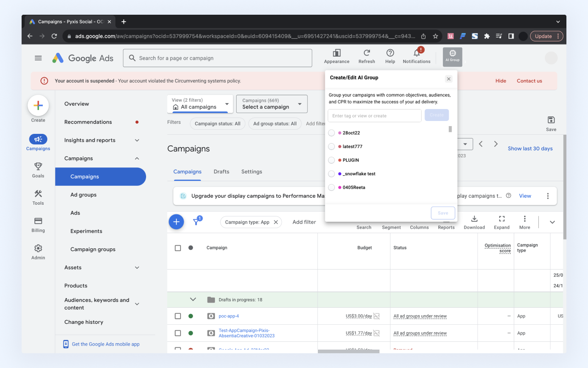Expand Insights and reports section
588x368 pixels.
point(137,140)
